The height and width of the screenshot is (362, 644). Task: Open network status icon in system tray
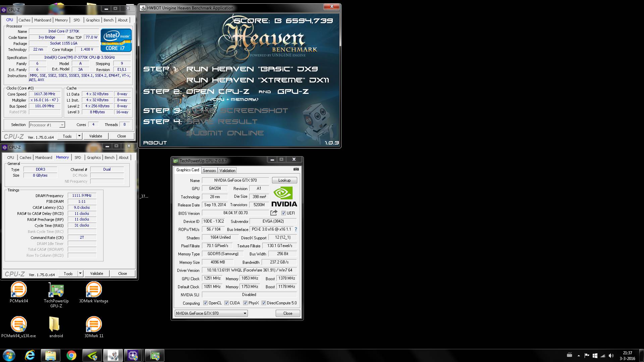603,356
